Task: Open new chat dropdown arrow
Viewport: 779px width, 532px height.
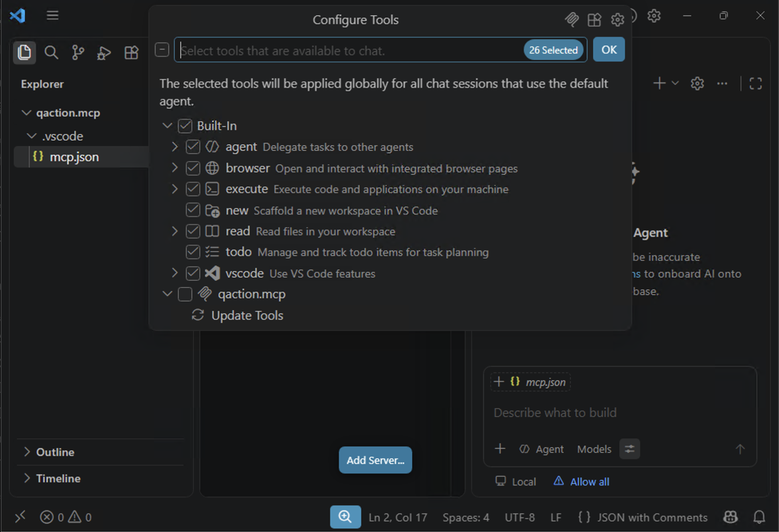Action: point(675,83)
